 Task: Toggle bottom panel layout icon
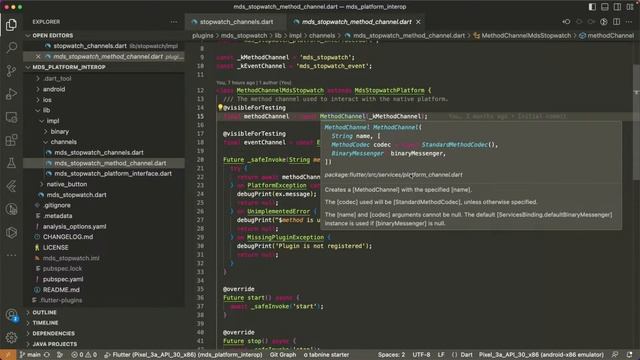click(604, 7)
